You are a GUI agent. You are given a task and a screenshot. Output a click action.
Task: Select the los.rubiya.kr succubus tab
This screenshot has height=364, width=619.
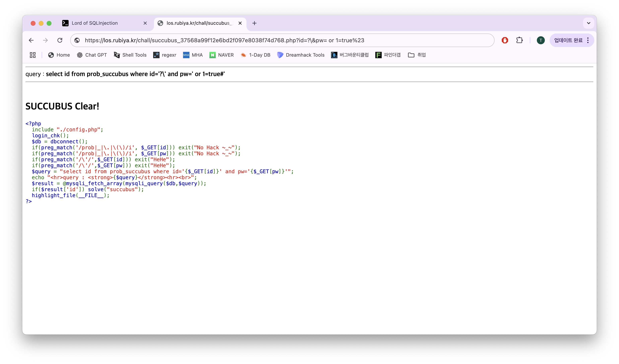coord(198,23)
